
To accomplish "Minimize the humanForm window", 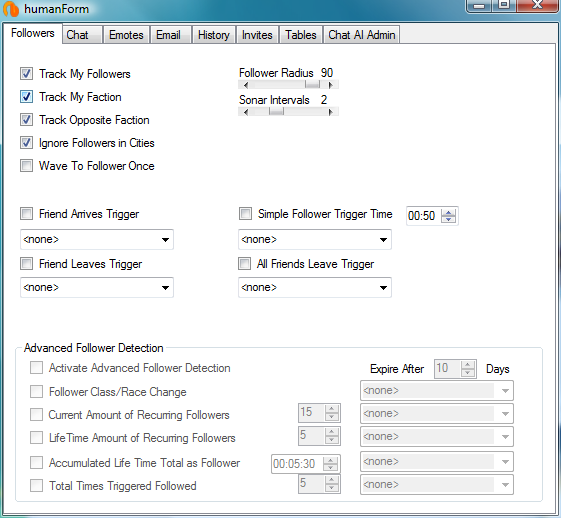I will click(x=479, y=5).
